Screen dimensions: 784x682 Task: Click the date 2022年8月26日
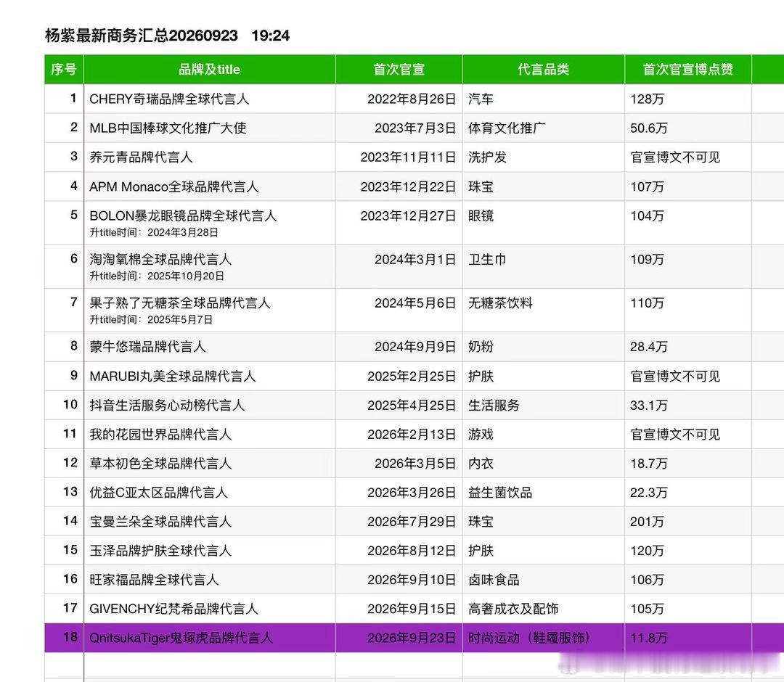tap(412, 99)
